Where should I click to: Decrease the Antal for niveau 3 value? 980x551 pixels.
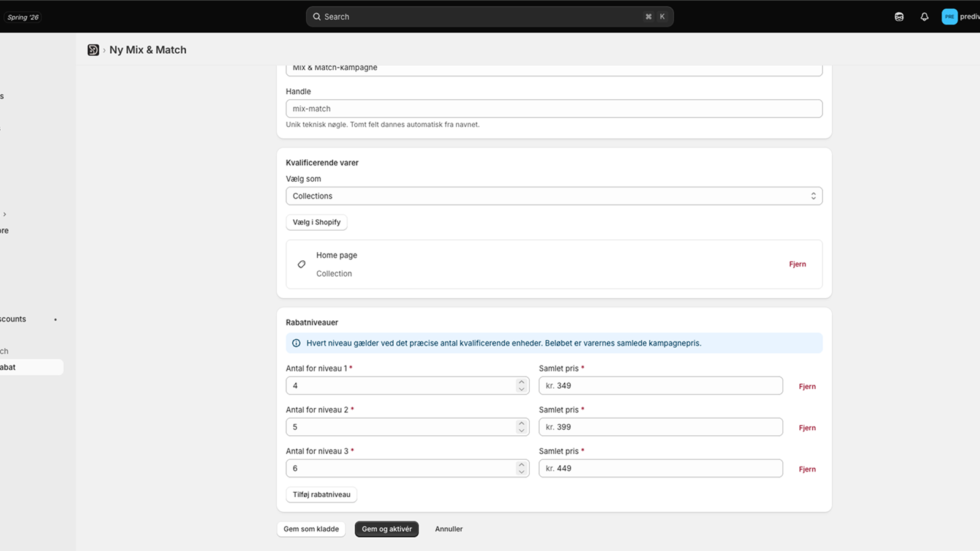click(x=521, y=472)
